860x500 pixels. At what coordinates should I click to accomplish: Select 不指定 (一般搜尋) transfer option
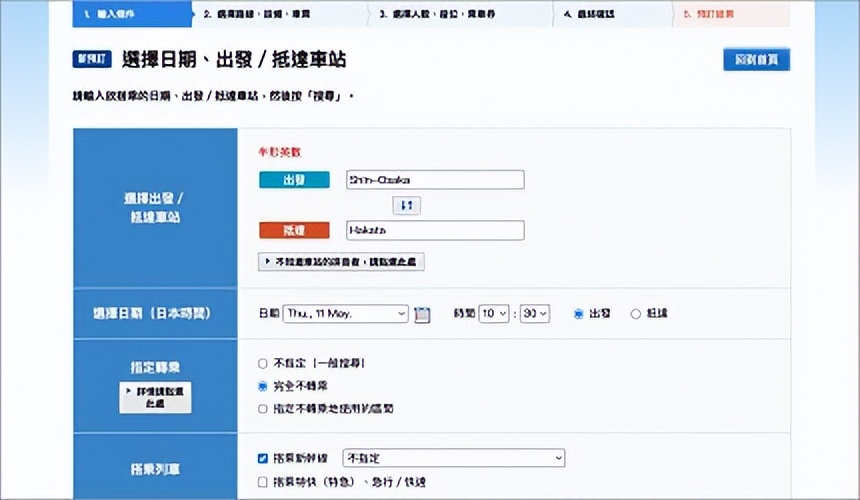pos(263,363)
